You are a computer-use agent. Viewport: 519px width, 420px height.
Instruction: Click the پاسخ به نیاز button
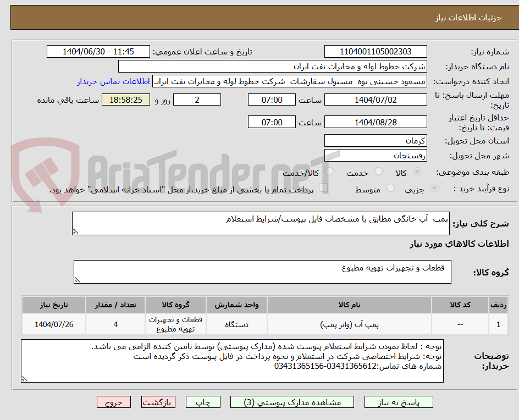[x=399, y=402]
